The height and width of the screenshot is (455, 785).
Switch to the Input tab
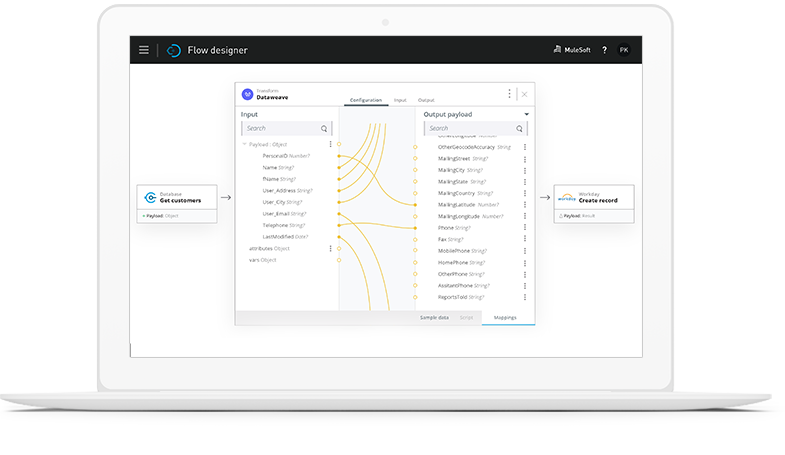point(400,100)
